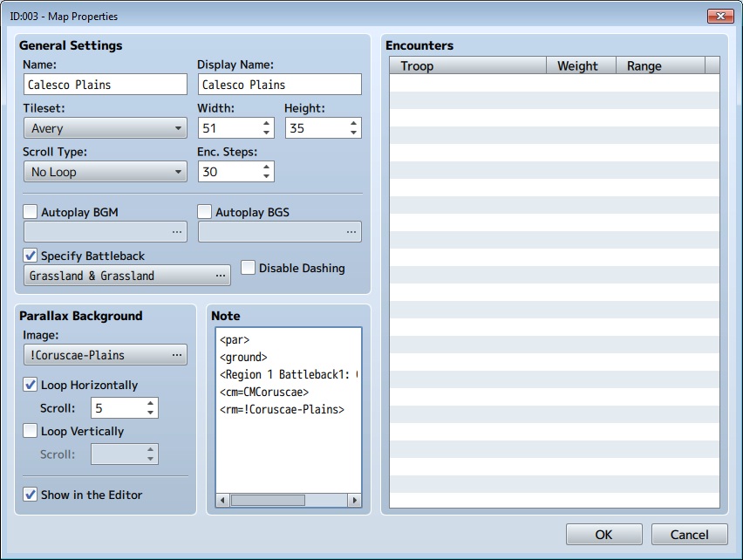Click the Cancel button

[690, 535]
